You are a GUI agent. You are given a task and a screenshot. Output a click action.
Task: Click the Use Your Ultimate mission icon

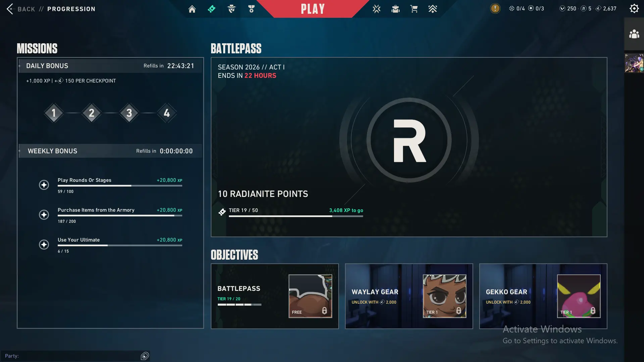click(x=44, y=245)
